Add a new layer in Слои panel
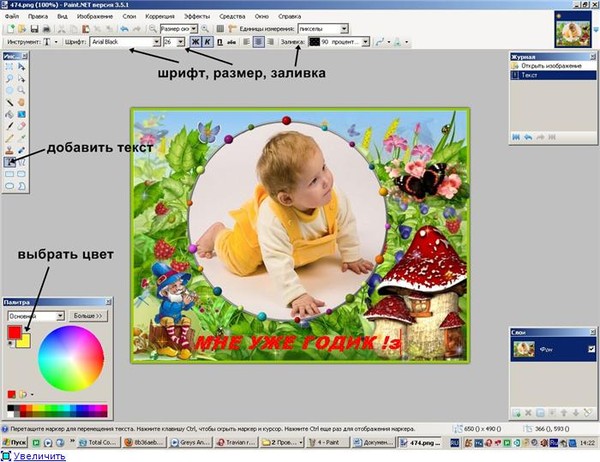600x462 pixels. [517, 413]
